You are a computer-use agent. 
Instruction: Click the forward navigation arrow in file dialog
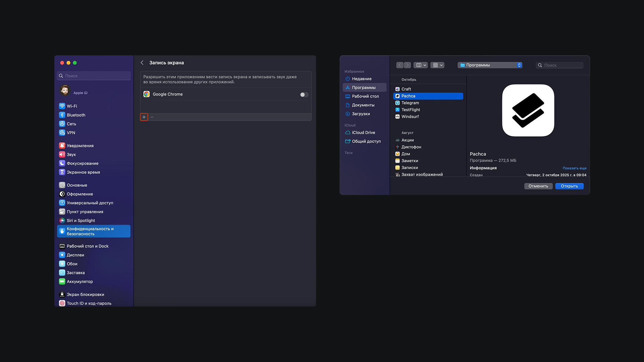point(407,65)
